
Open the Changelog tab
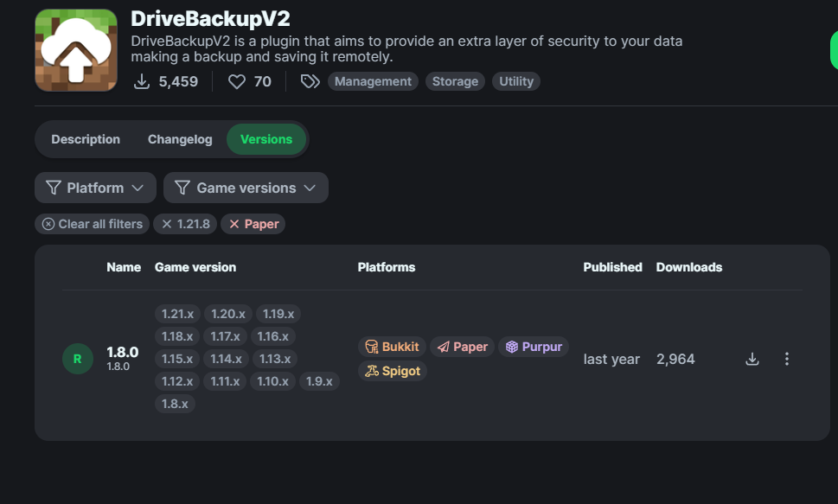[180, 139]
